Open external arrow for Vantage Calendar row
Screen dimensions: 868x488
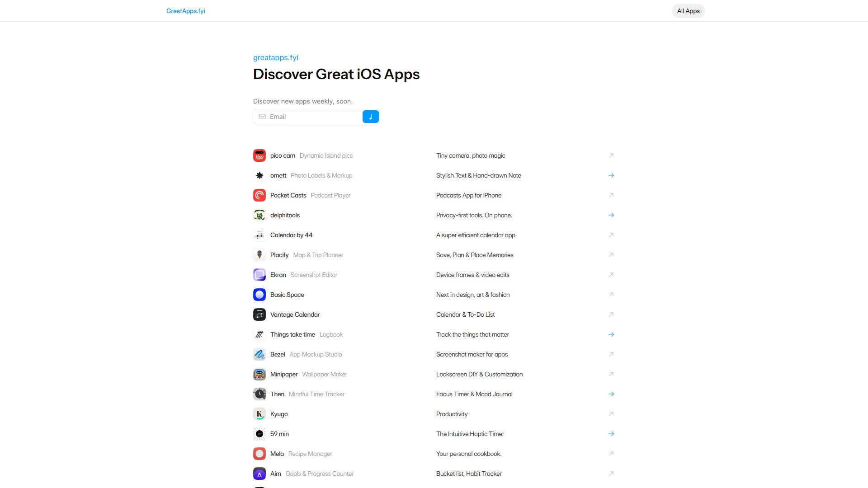611,314
